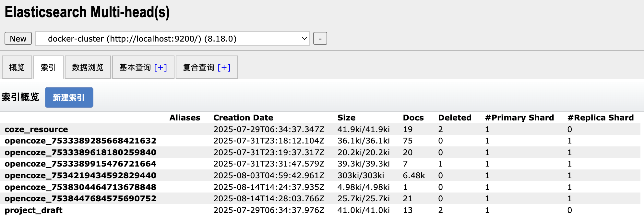The image size is (644, 224).
Task: Open the project_draft index
Action: pyautogui.click(x=33, y=210)
